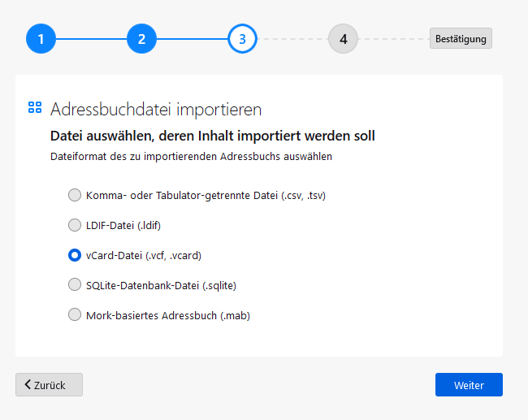Click the back chevron in Zurück button
This screenshot has height=420, width=528.
[28, 384]
